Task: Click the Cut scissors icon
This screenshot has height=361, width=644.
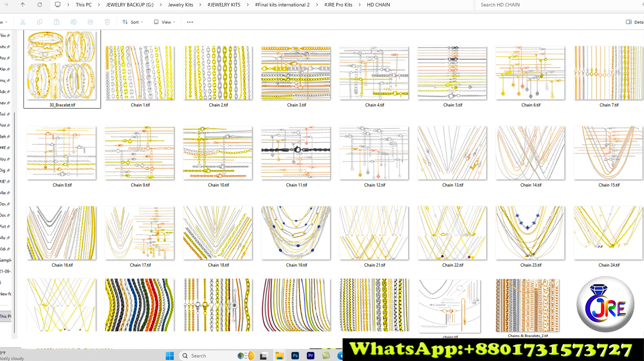Action: (x=23, y=22)
